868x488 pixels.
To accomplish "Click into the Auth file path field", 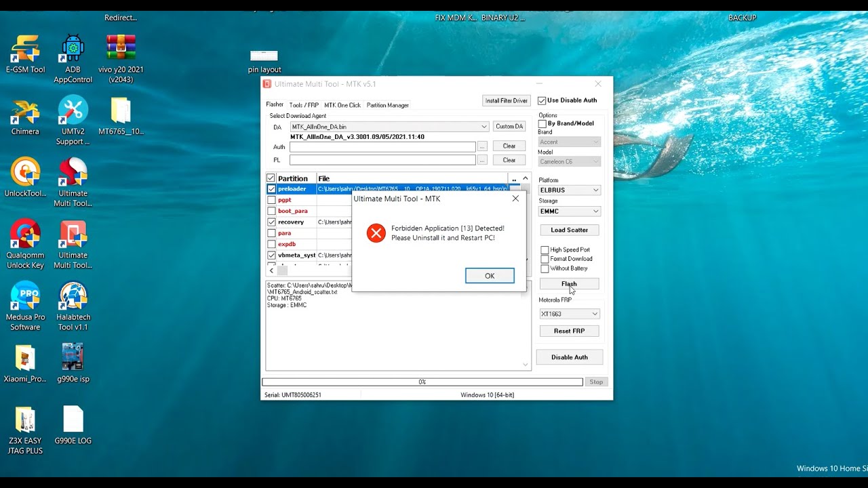I will (382, 146).
